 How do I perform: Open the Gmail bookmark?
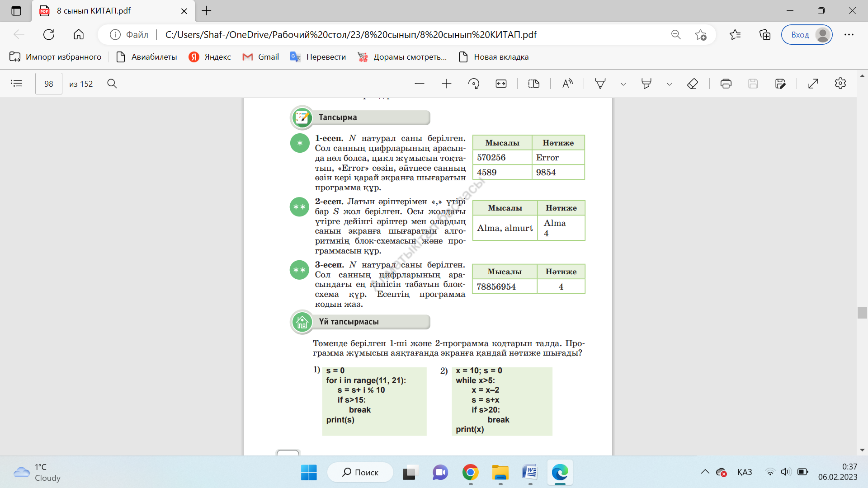tap(261, 57)
